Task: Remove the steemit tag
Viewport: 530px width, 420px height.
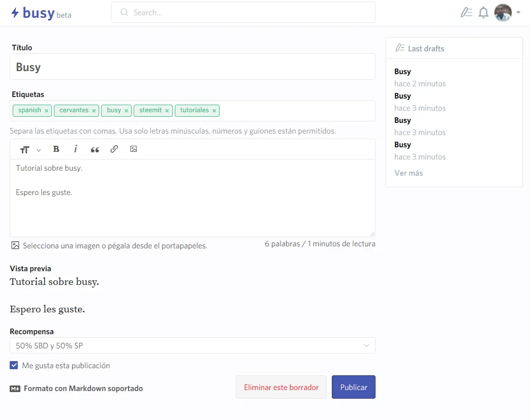Action: (167, 111)
